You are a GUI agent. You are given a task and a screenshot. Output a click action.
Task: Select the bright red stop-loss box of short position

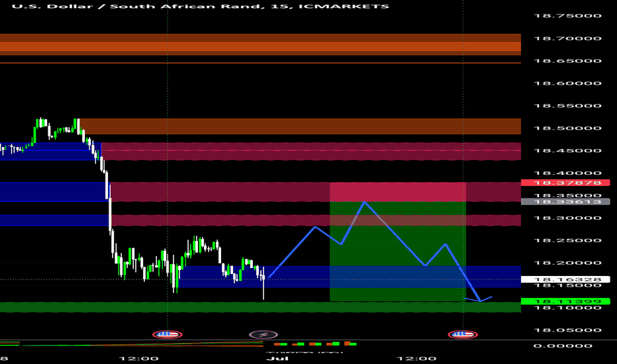[x=398, y=192]
